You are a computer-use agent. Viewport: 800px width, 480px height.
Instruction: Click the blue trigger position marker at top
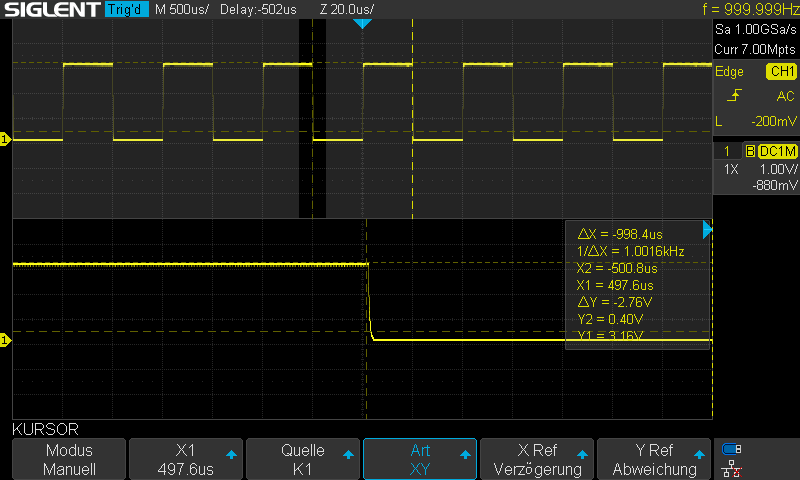point(363,23)
